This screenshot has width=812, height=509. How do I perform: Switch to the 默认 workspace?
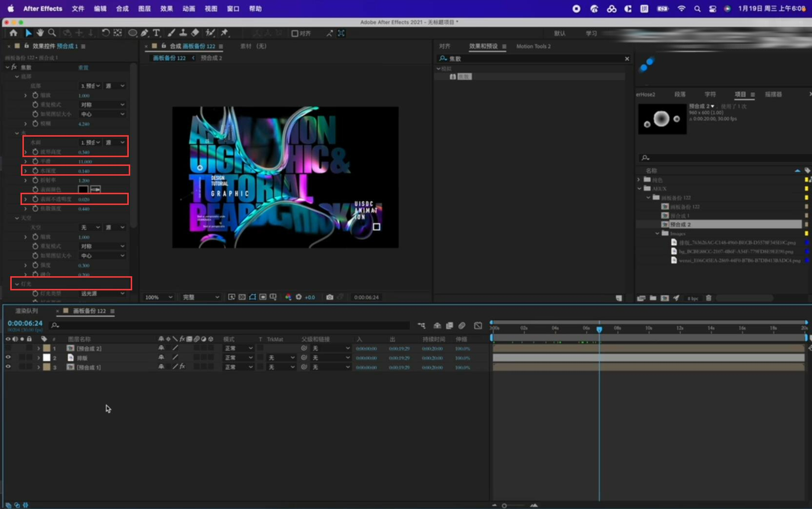559,33
